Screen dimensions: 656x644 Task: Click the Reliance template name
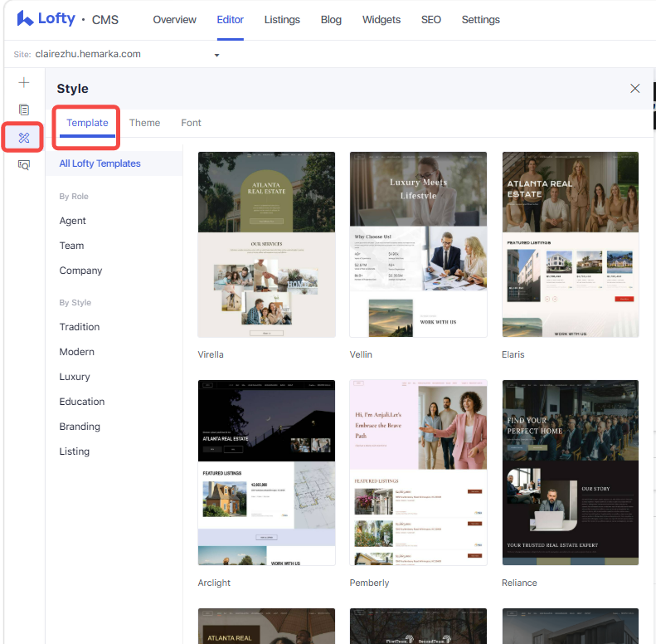coord(519,583)
